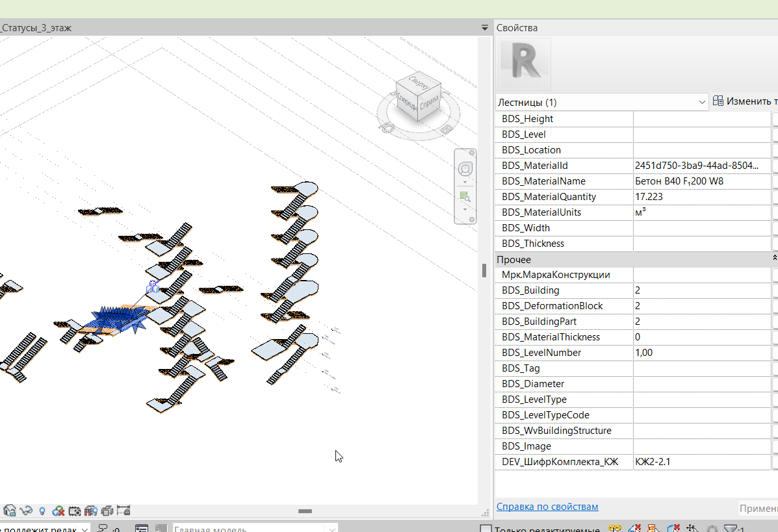Click the Front face of the ViewCube
The image size is (778, 532).
[406, 102]
